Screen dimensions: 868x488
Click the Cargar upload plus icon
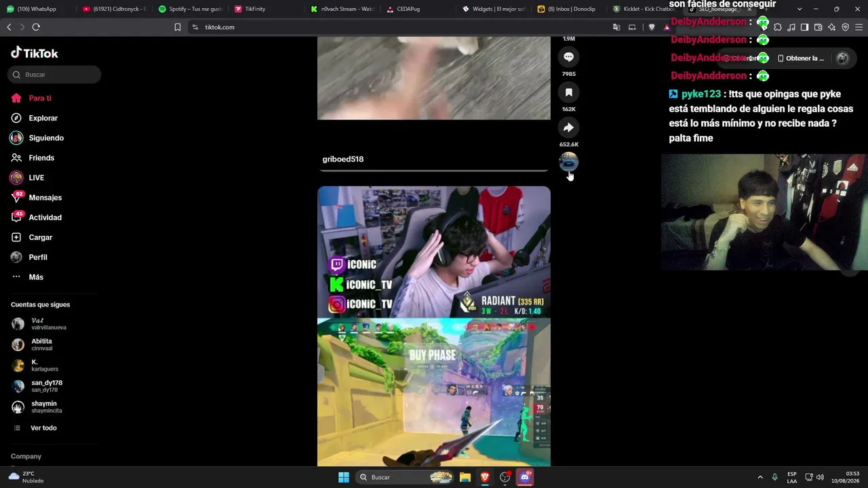pyautogui.click(x=16, y=237)
